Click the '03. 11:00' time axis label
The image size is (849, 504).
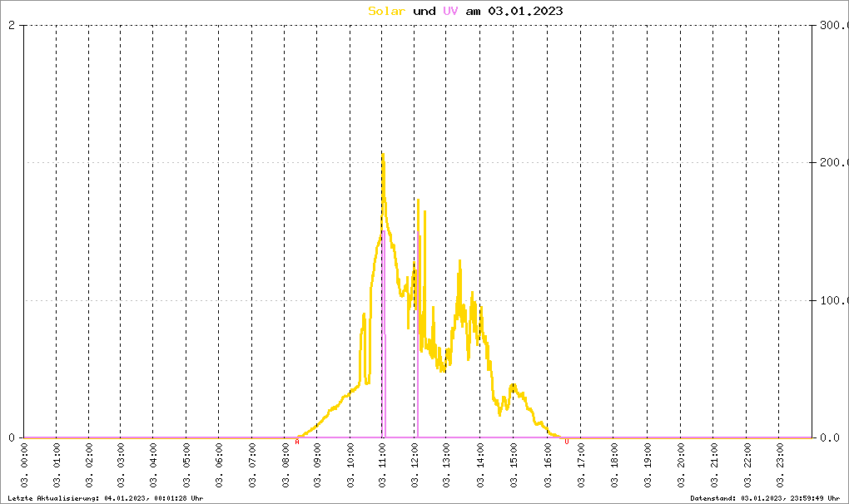pyautogui.click(x=382, y=466)
